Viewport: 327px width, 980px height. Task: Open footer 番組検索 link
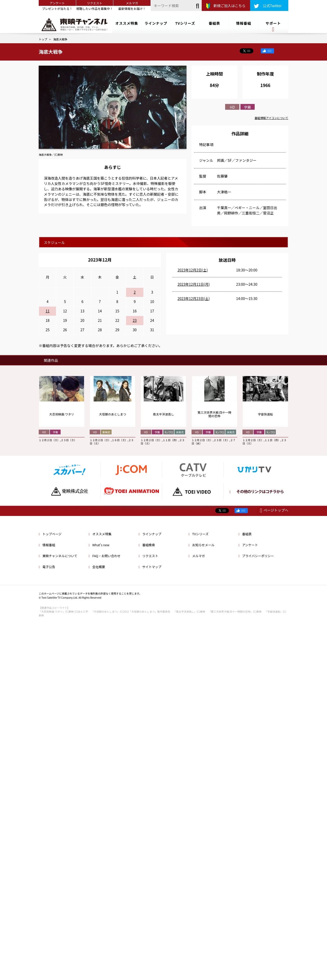[x=148, y=545]
